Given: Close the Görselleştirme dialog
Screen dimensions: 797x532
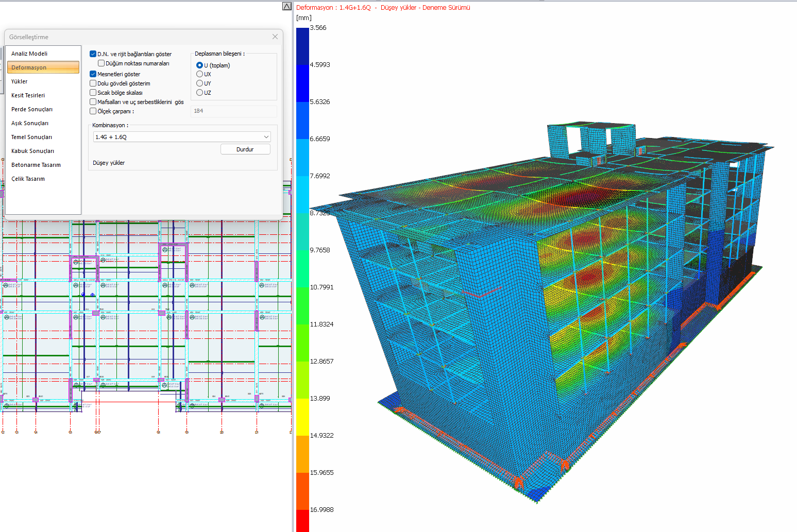Looking at the screenshot, I should pos(275,37).
